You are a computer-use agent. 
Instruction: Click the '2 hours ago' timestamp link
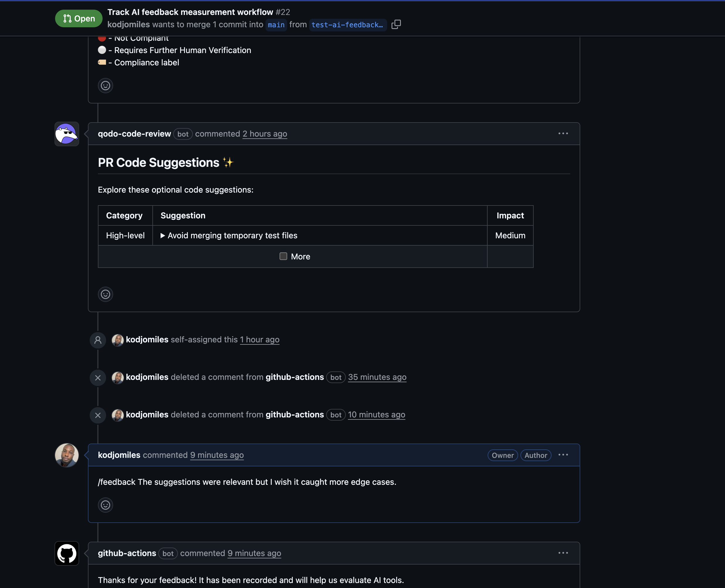pyautogui.click(x=264, y=134)
